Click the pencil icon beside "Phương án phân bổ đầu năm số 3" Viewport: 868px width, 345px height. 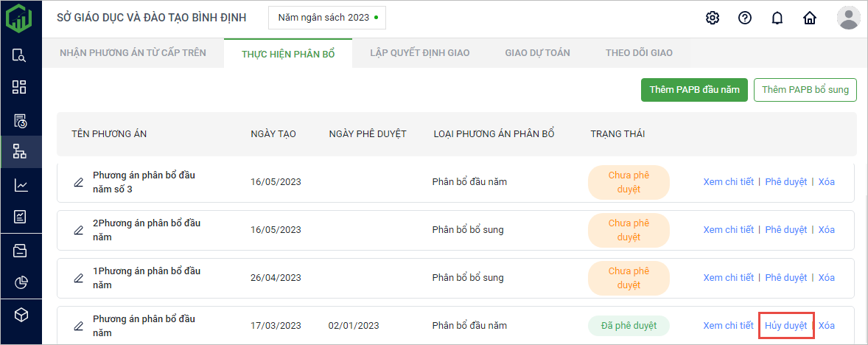point(78,182)
